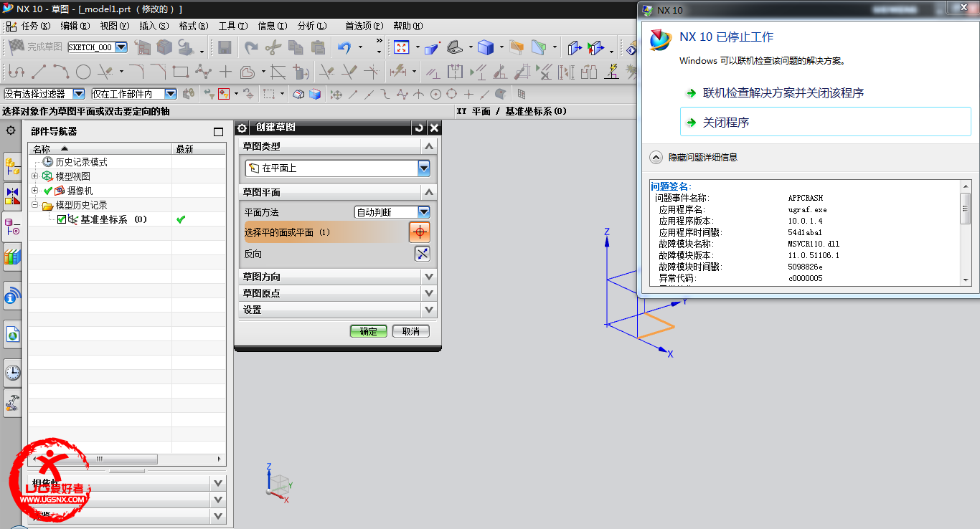Click the Fit view icon
Screen dimensions: 980x529
point(401,48)
